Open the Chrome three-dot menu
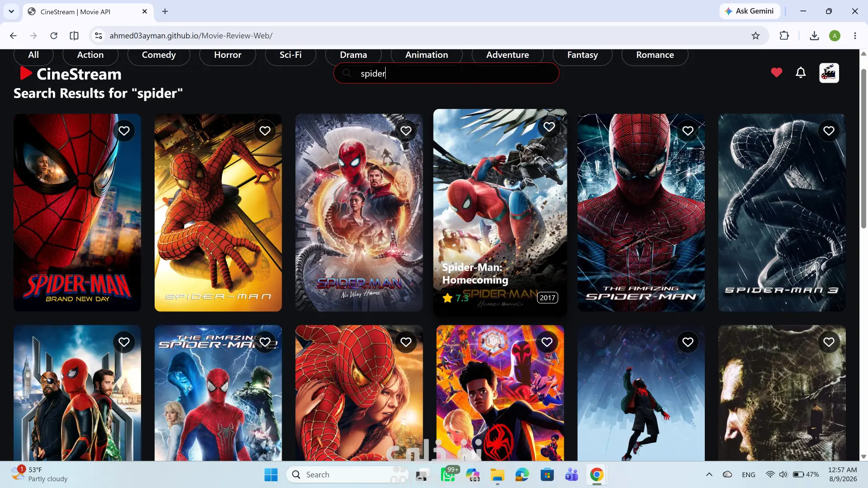This screenshot has width=868, height=488. pyautogui.click(x=855, y=36)
